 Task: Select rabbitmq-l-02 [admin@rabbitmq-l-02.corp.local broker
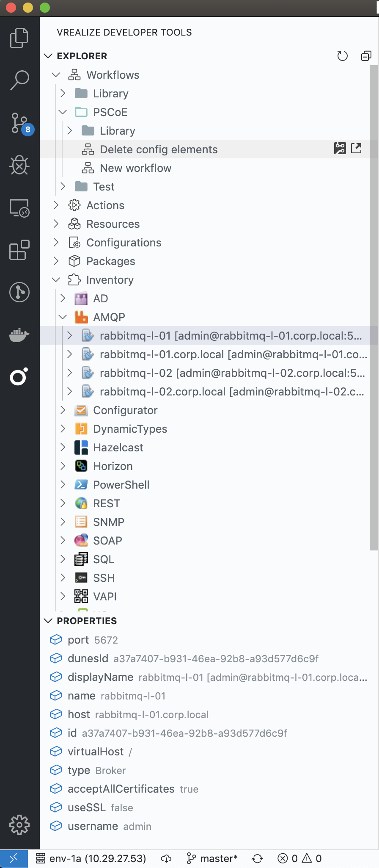click(205, 373)
